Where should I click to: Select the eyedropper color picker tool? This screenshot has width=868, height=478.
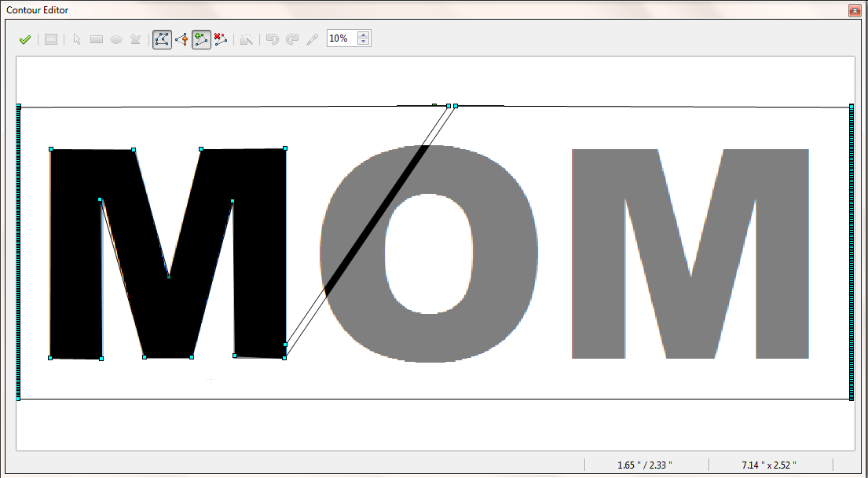point(312,40)
